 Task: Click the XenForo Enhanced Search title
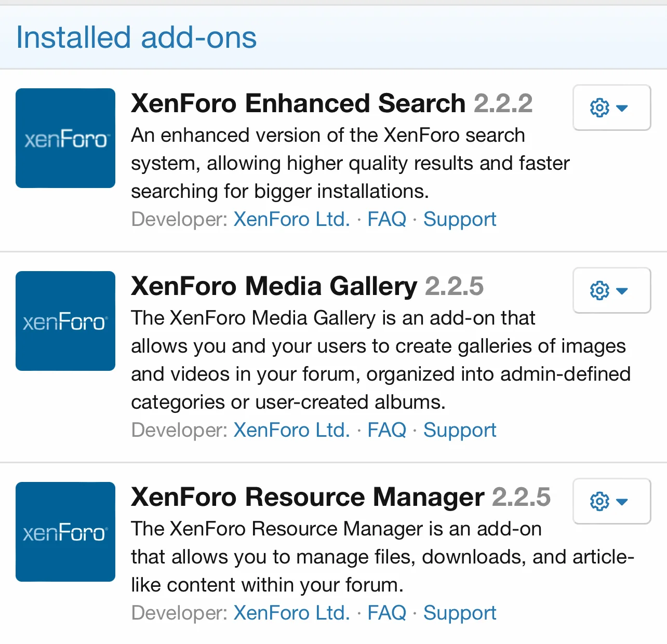tap(298, 103)
